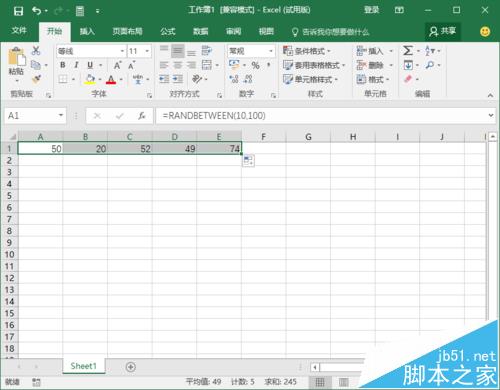Center text horizontally
The width and height of the screenshot is (500, 390).
point(178,65)
